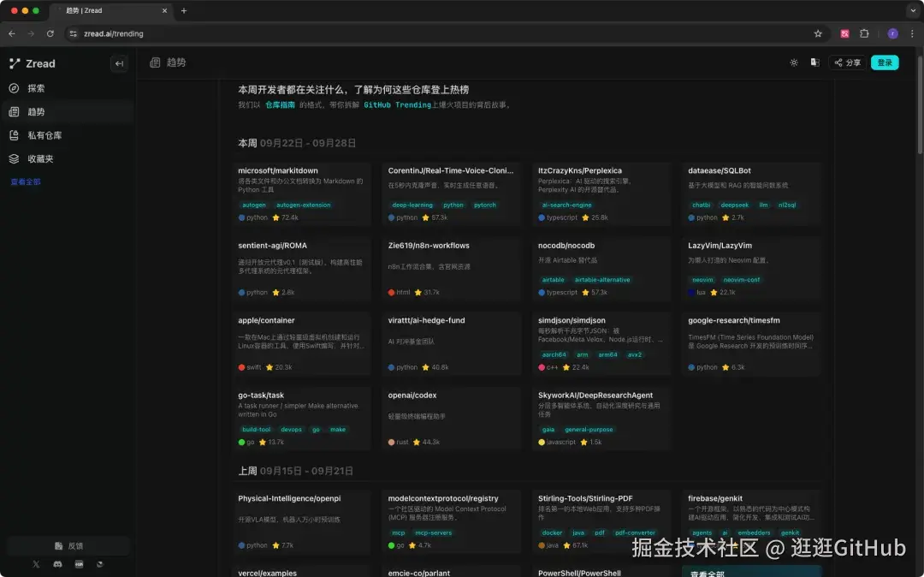Bookmark the page using the star icon

click(x=818, y=33)
